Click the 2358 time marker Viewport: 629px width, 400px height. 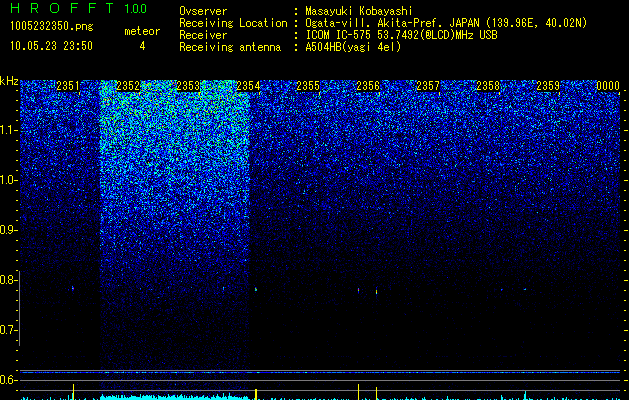click(488, 86)
